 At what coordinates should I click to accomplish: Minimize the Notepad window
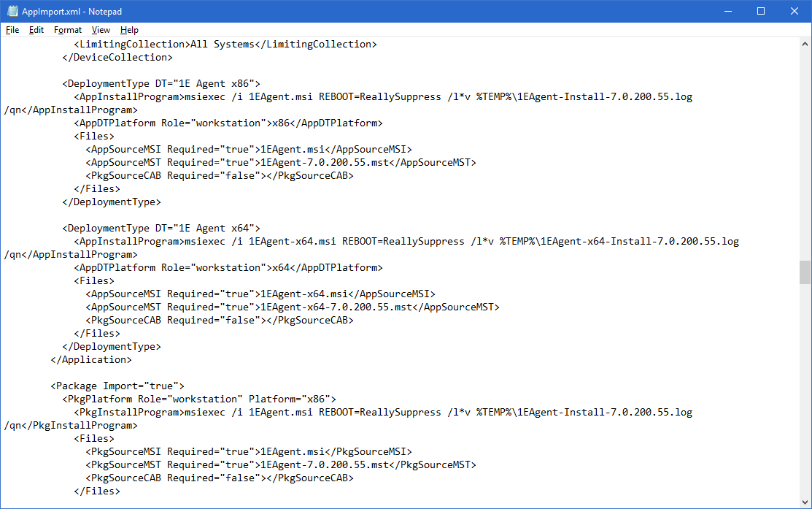tap(726, 11)
